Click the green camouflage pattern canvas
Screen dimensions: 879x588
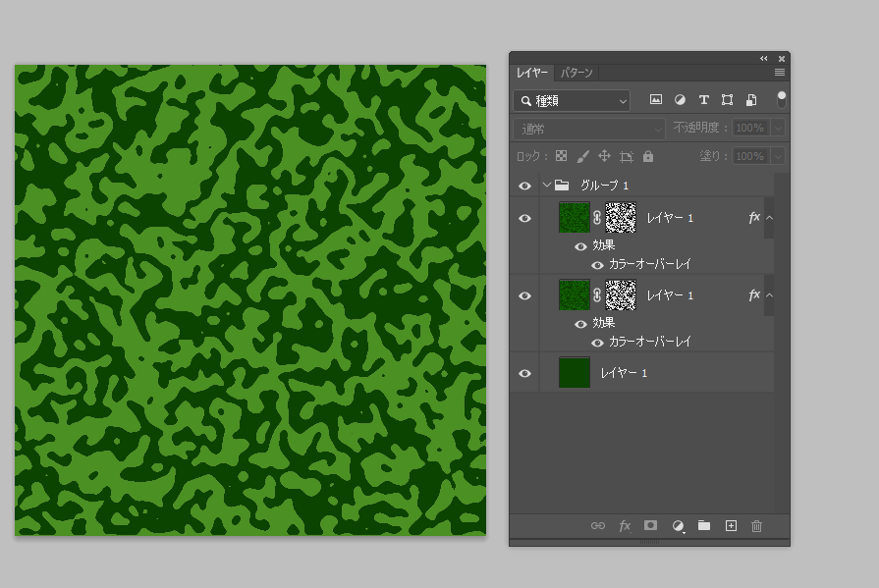(250, 300)
